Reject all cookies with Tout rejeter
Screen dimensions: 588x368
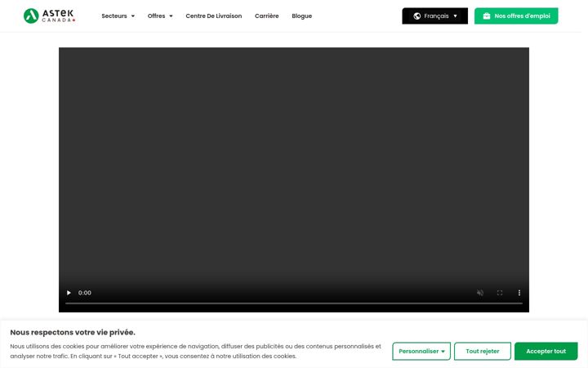483,351
